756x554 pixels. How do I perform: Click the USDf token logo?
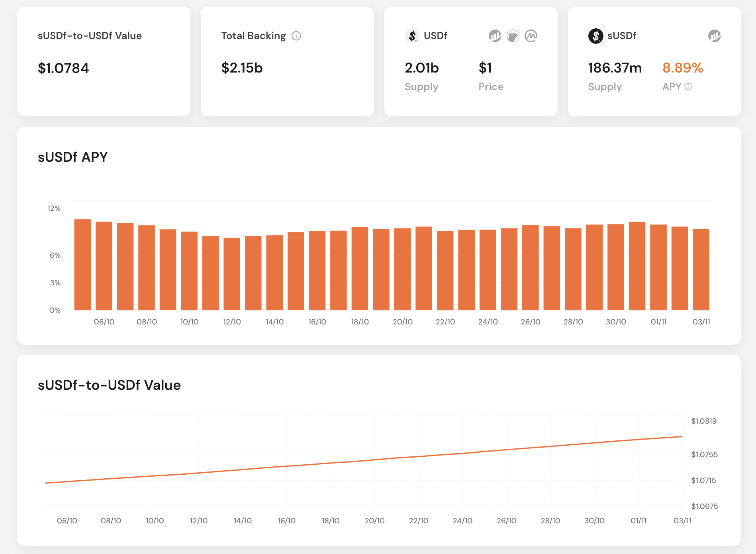pos(412,36)
